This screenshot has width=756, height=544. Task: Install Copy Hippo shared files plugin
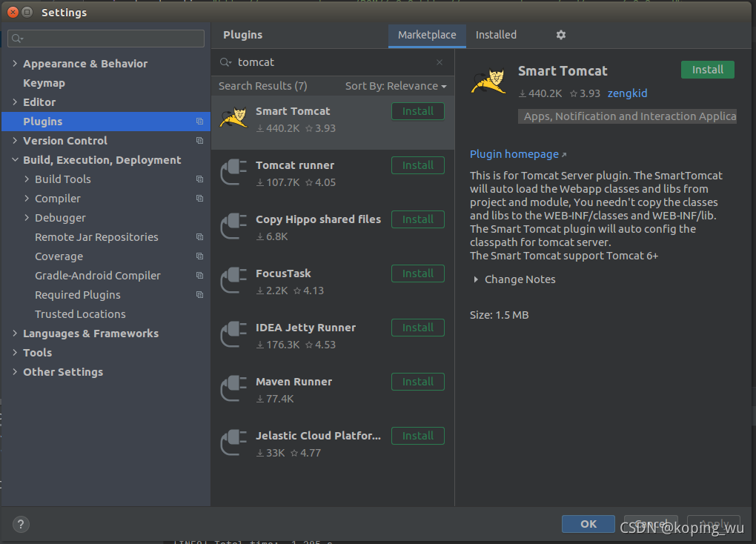(x=418, y=219)
